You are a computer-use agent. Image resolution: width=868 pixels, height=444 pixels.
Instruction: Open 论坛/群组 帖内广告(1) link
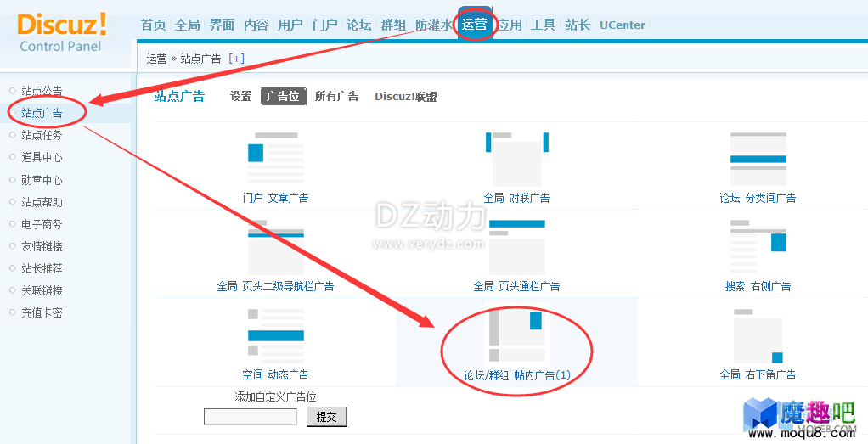[517, 375]
